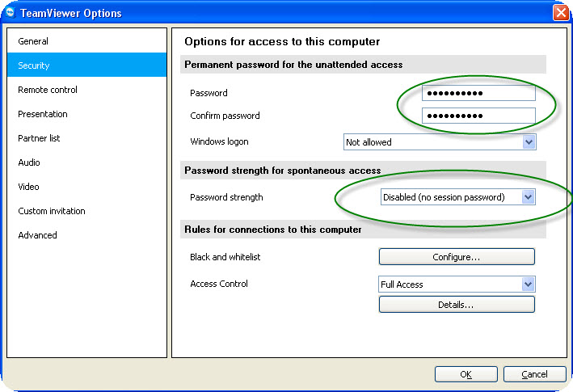Show the Audio options
The width and height of the screenshot is (573, 392).
(x=29, y=162)
